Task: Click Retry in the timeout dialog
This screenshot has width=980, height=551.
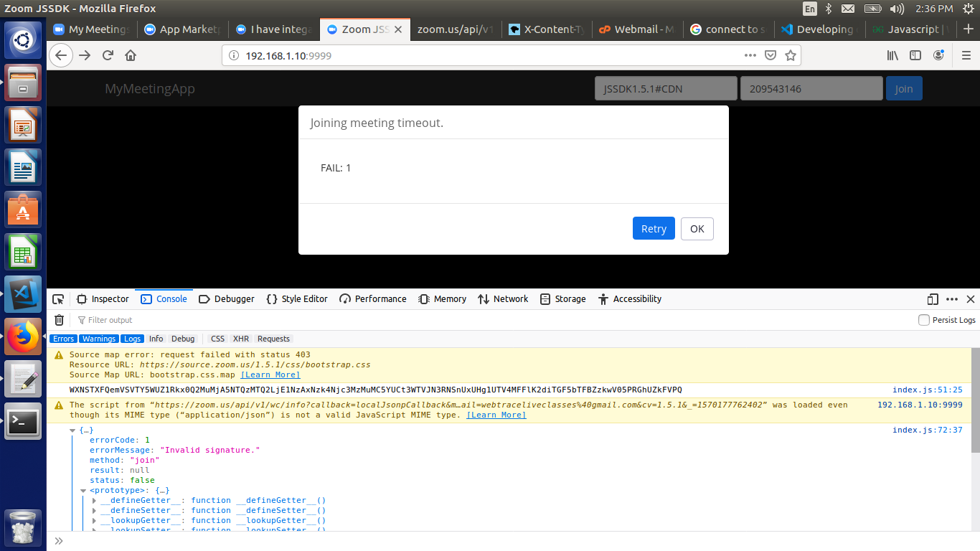Action: (654, 229)
